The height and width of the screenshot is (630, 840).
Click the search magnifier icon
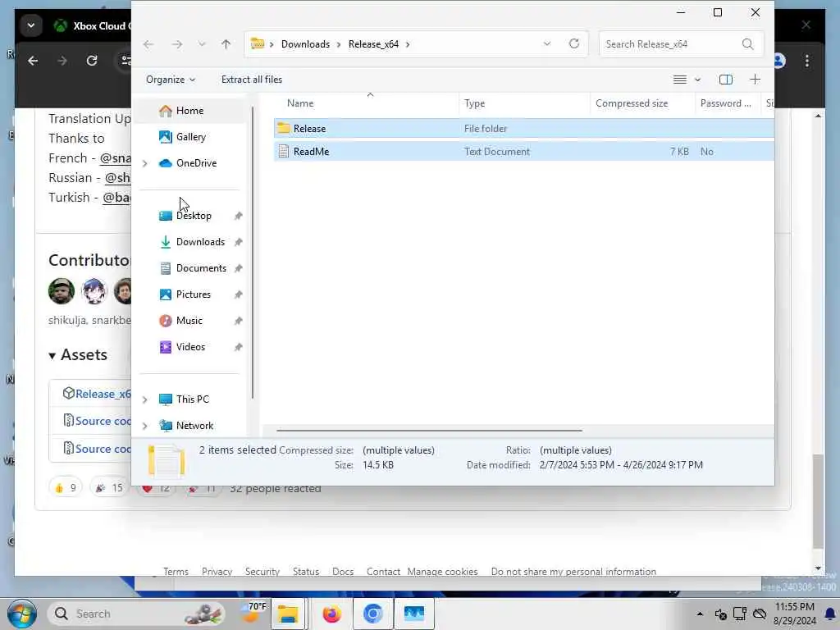pyautogui.click(x=748, y=44)
